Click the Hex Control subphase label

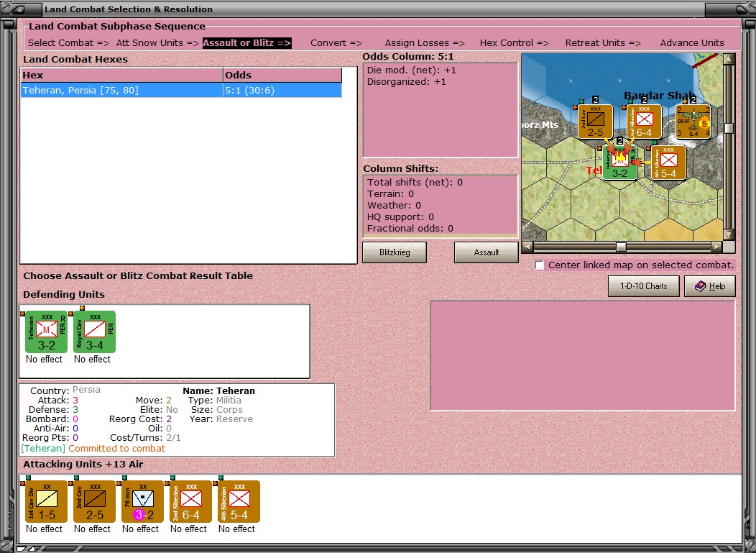pos(514,43)
